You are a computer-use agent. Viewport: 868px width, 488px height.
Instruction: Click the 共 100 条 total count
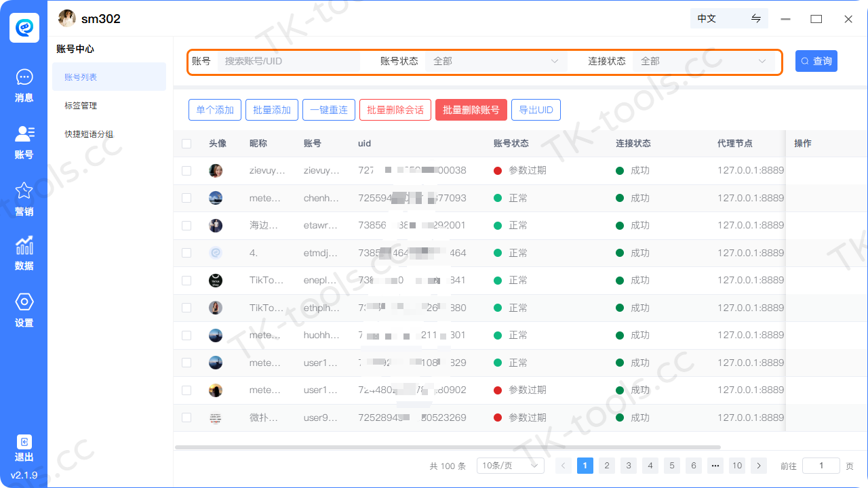(x=448, y=466)
